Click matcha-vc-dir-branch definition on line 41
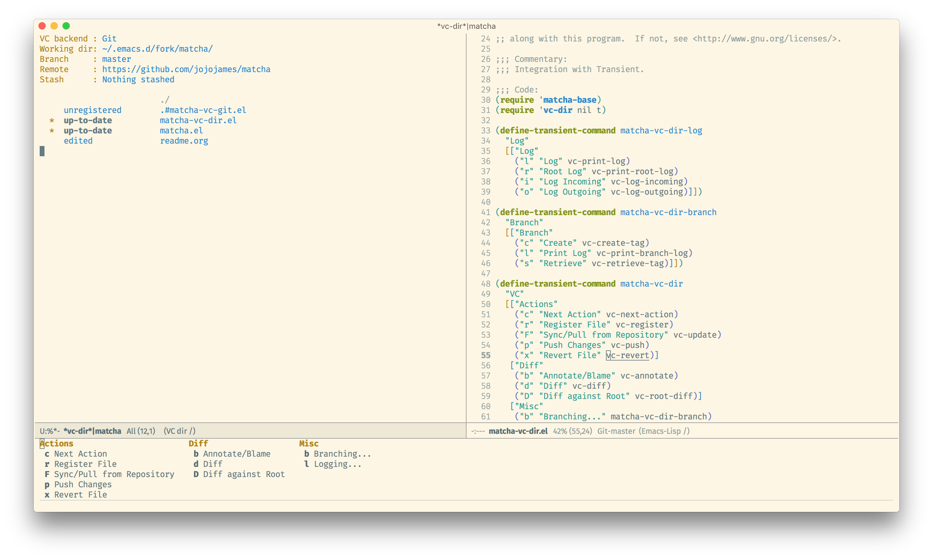 click(668, 212)
